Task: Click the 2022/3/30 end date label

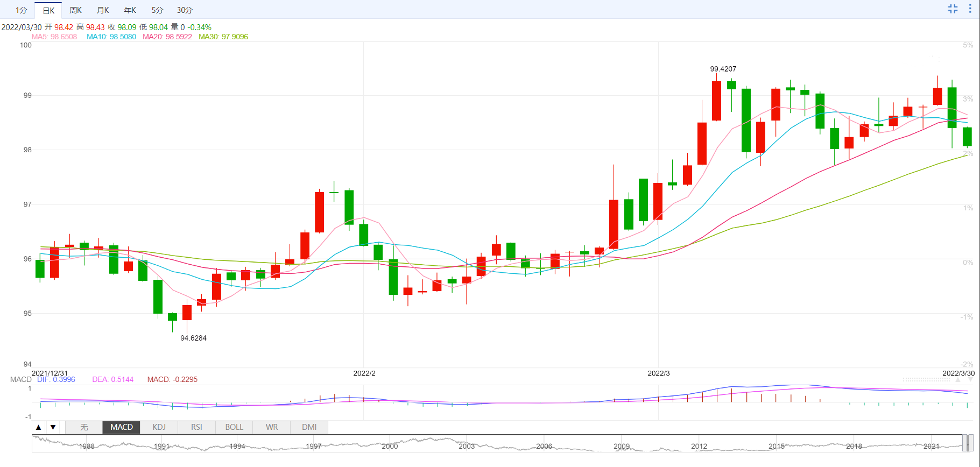Action: point(958,373)
